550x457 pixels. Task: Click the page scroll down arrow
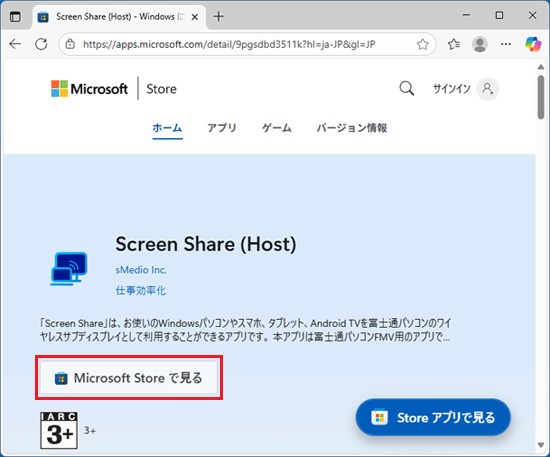pyautogui.click(x=541, y=445)
